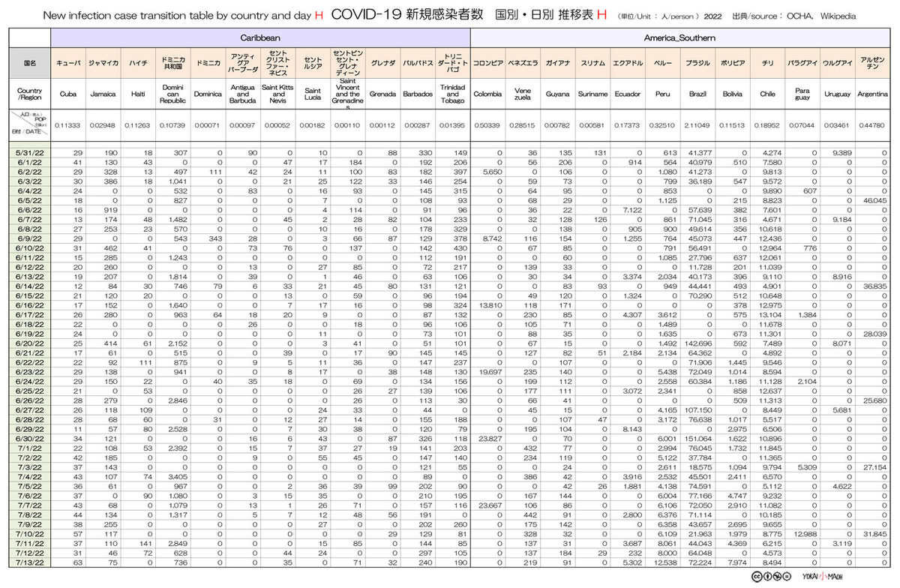Click the COVID-19 新規感染者数 title

(x=406, y=14)
